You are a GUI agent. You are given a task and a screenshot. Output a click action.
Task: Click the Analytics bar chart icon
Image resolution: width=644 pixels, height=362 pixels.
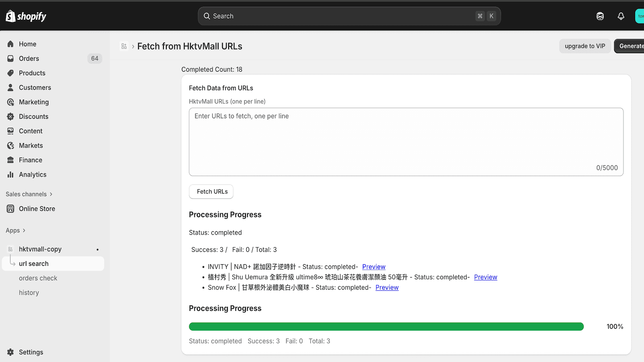tap(10, 174)
